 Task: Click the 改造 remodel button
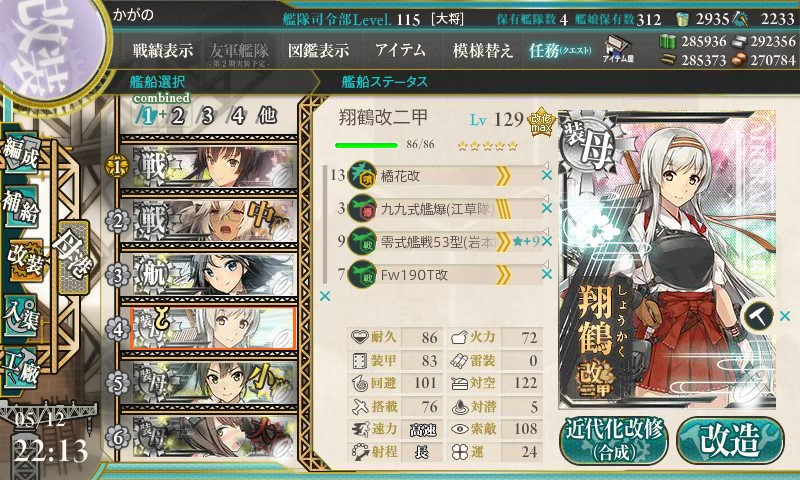click(730, 441)
